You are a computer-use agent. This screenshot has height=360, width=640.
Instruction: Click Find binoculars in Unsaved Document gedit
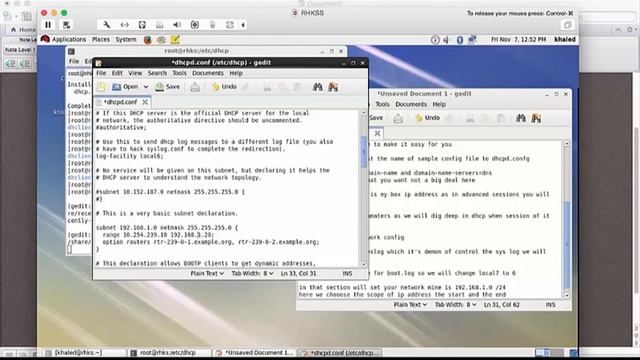(521, 118)
